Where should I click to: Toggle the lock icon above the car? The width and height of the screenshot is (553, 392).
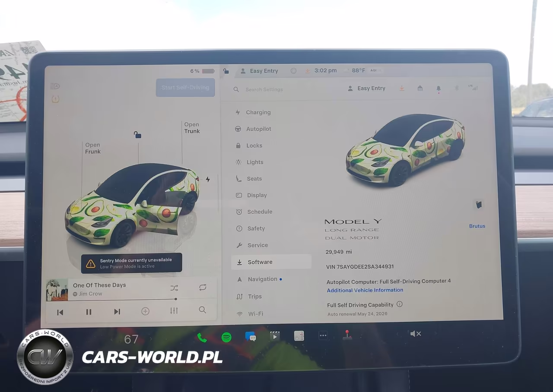click(137, 135)
